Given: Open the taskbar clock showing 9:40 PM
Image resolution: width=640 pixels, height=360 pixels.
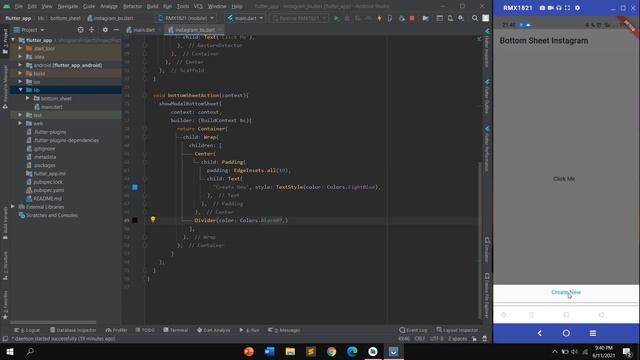Looking at the screenshot, I should click(603, 351).
